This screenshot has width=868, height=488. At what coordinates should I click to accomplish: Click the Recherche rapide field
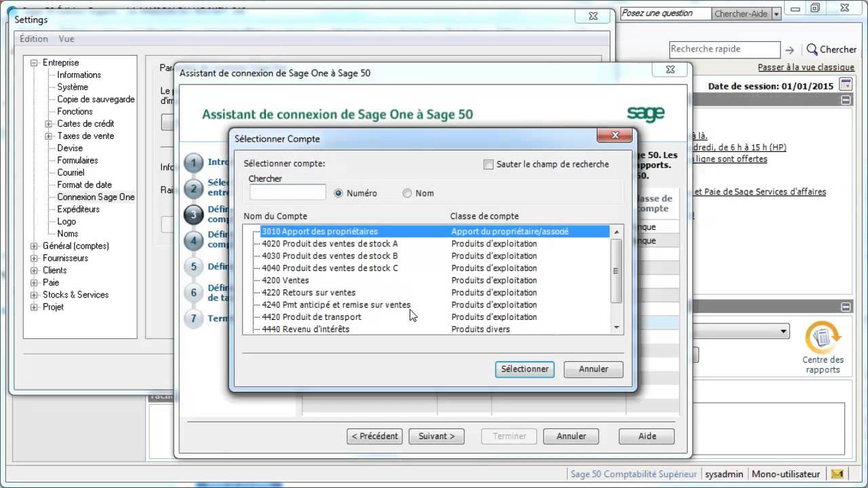725,49
